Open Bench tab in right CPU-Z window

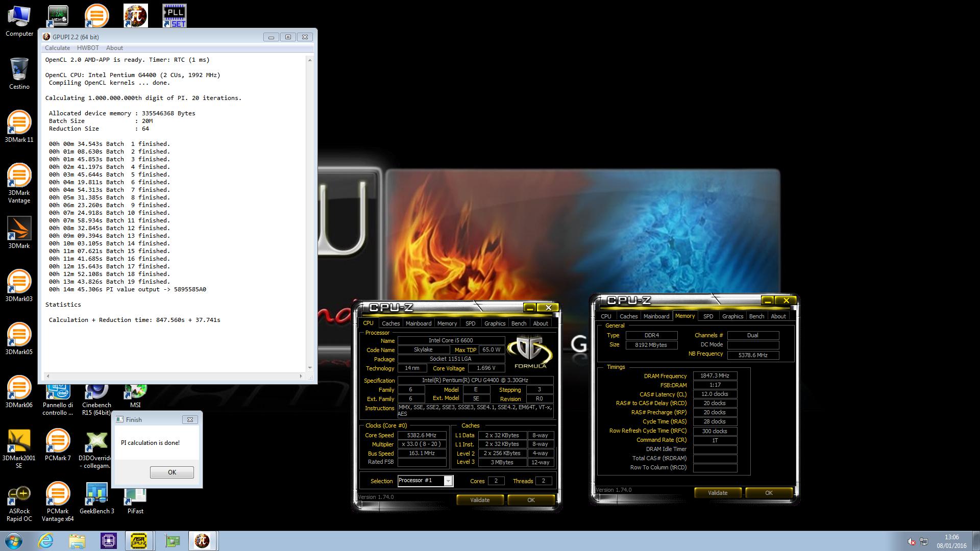(x=756, y=316)
